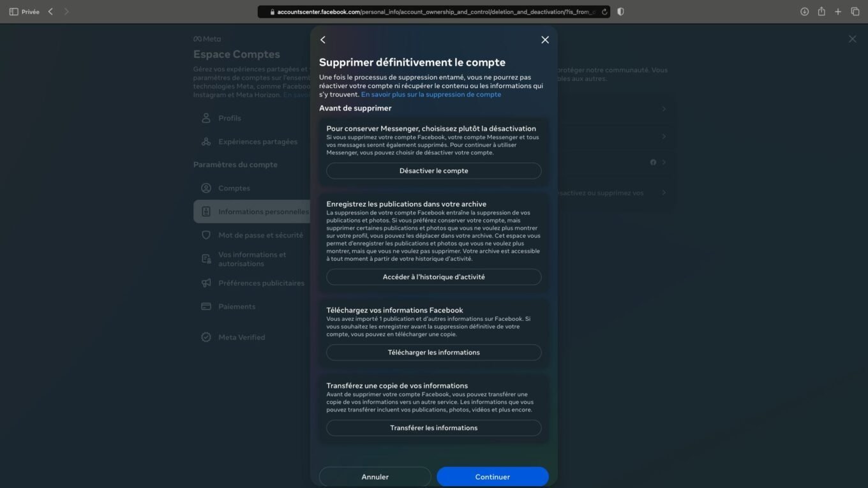This screenshot has height=488, width=868.
Task: Open Expériences partagées in the sidebar
Action: tap(252, 142)
